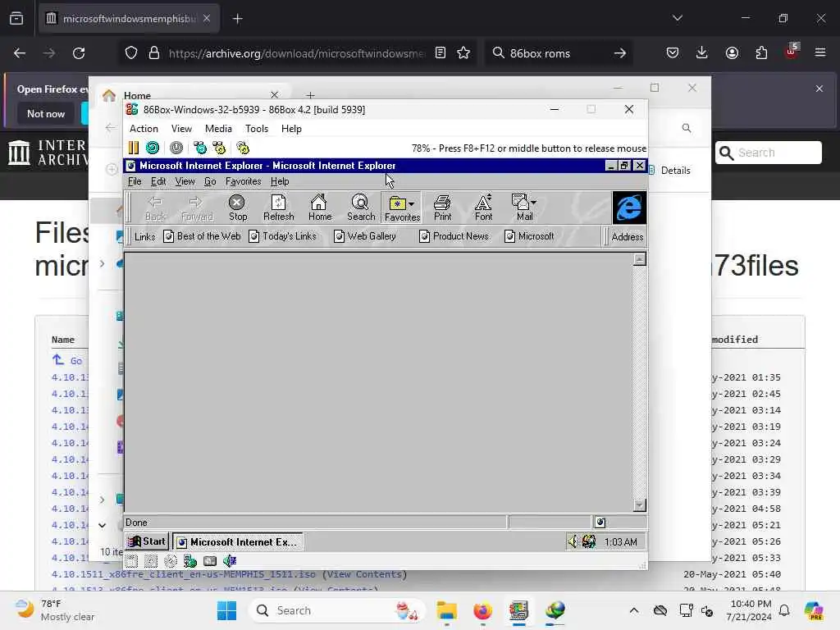Click the 86Box Ctrl+Alt+Esc icon
The width and height of the screenshot is (840, 630).
219,148
